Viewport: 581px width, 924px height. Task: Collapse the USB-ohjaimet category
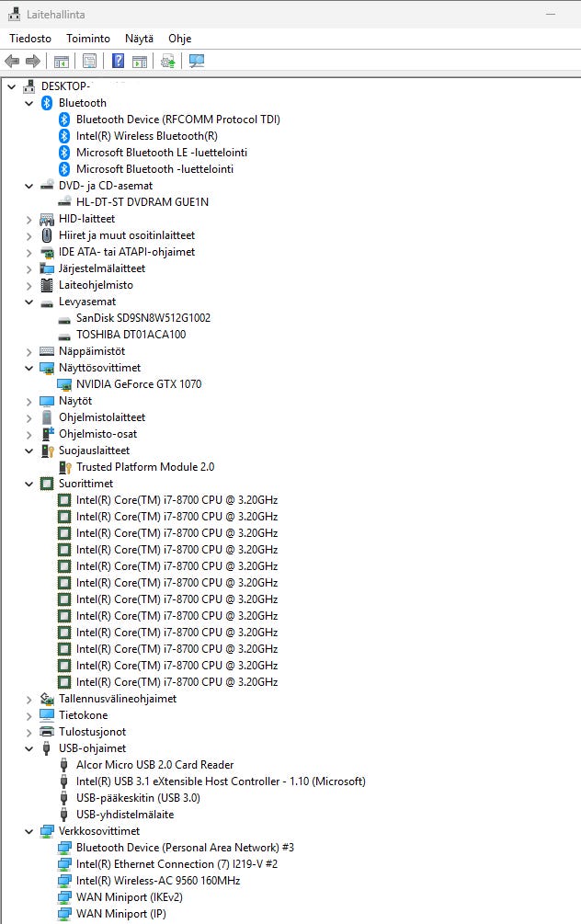[x=28, y=747]
